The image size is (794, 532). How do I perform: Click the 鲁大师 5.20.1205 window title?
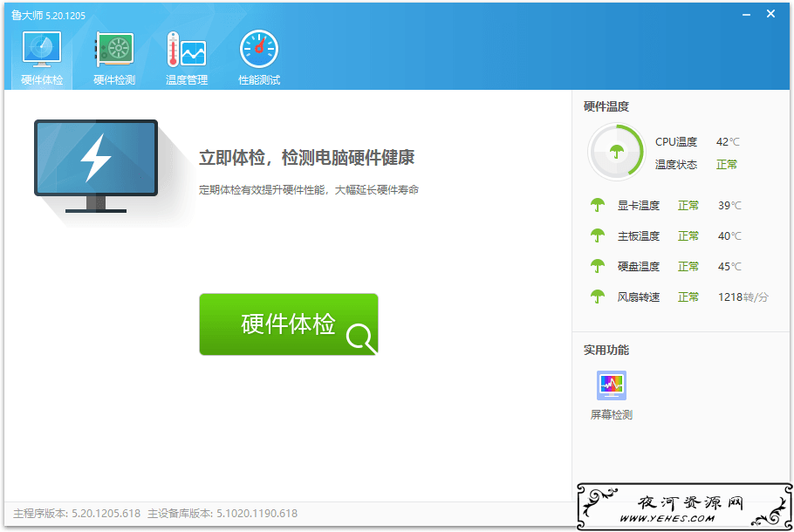click(48, 16)
